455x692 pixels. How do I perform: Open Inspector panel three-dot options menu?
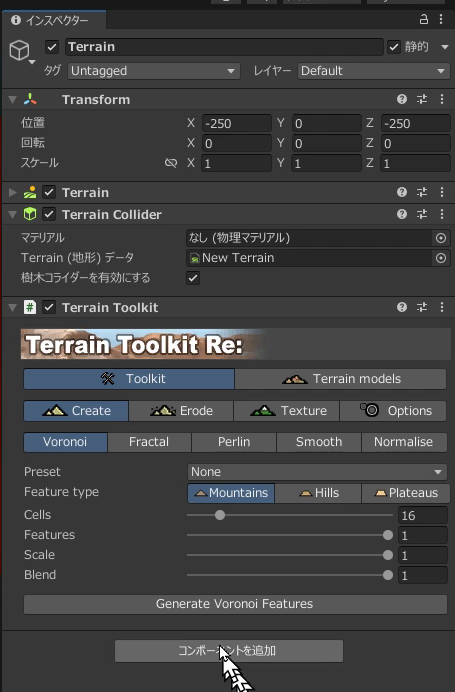(x=441, y=19)
